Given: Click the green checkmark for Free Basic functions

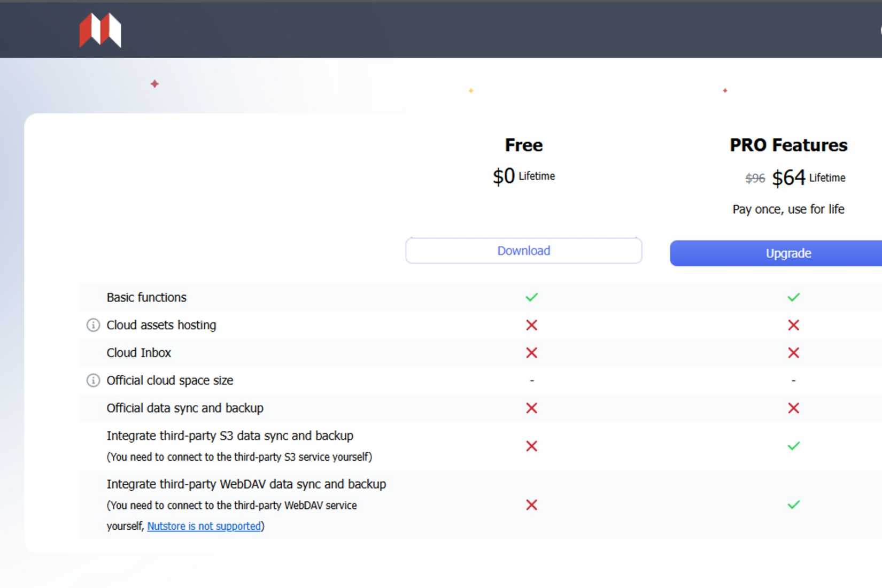Looking at the screenshot, I should 532,297.
